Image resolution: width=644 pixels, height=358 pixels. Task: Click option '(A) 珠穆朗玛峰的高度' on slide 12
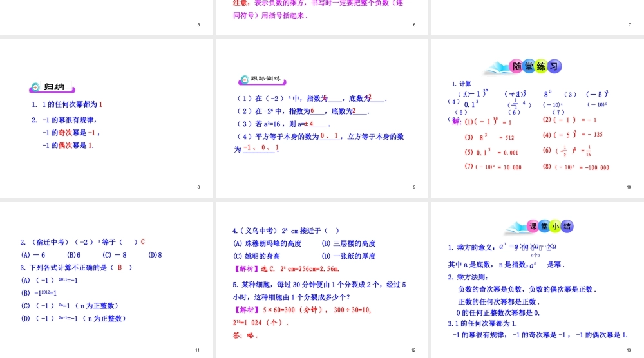click(267, 243)
